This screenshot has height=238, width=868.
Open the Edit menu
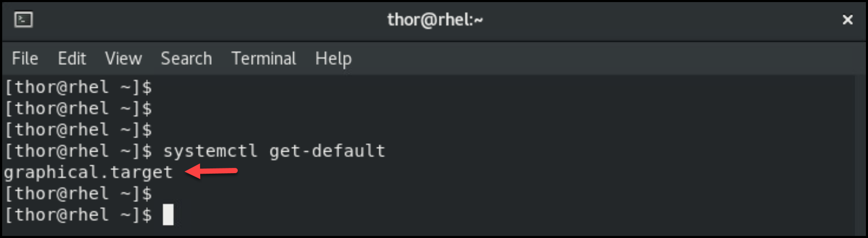[x=72, y=59]
